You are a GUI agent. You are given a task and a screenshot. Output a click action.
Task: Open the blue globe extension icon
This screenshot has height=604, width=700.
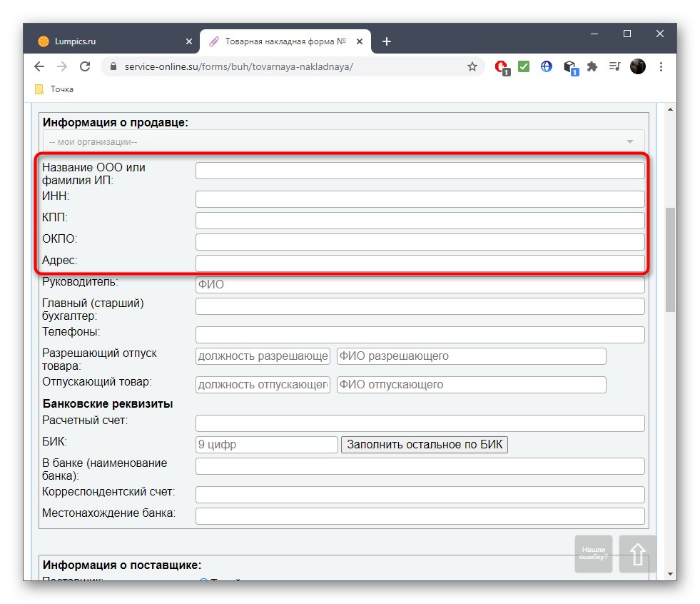point(546,66)
